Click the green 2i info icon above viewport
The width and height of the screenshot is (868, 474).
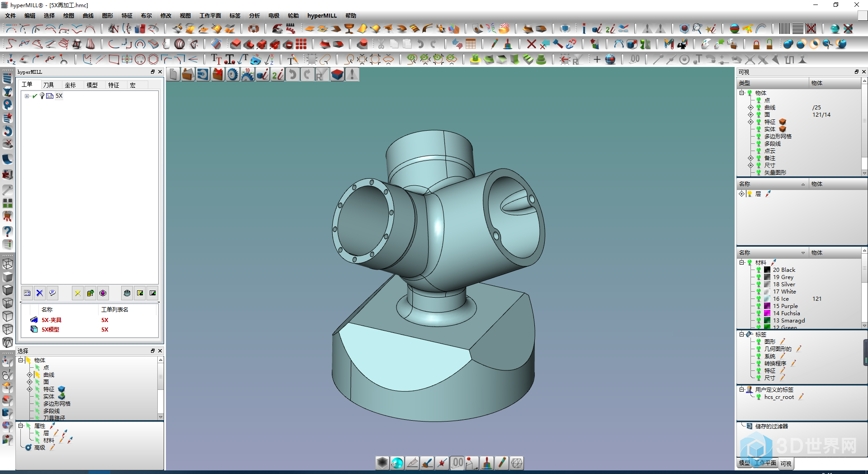[x=278, y=74]
